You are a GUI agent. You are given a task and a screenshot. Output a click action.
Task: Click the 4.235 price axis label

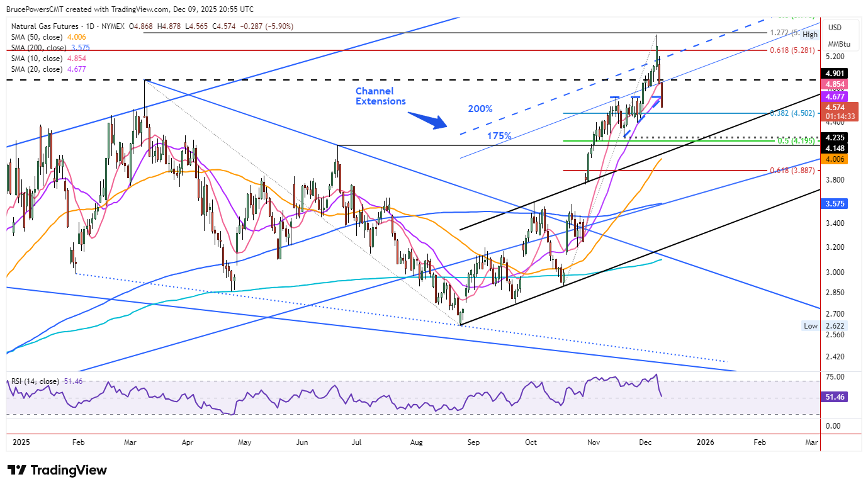[x=835, y=137]
